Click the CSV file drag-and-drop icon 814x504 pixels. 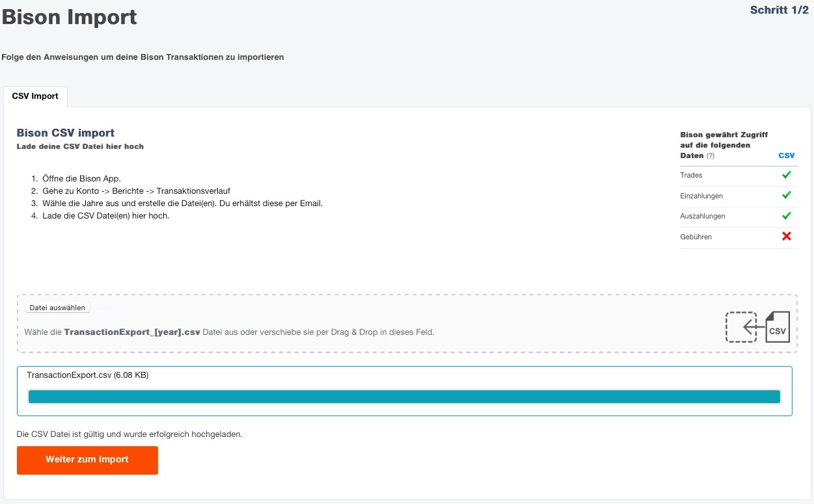coord(758,326)
